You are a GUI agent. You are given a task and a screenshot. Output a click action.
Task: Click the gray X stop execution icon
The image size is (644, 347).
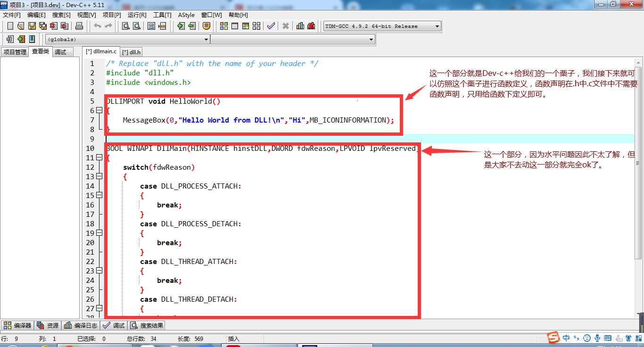click(286, 26)
